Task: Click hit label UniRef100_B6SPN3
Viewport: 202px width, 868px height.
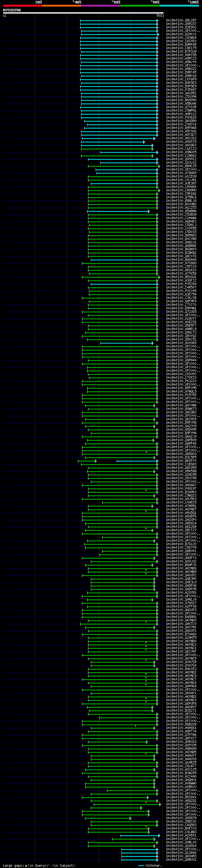Action: tap(181, 100)
